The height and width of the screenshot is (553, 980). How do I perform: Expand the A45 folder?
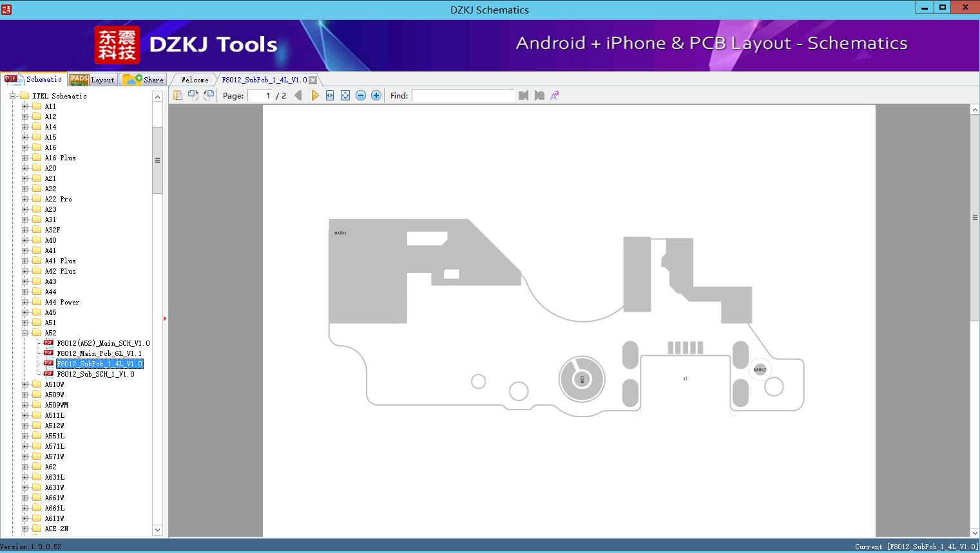coord(24,312)
